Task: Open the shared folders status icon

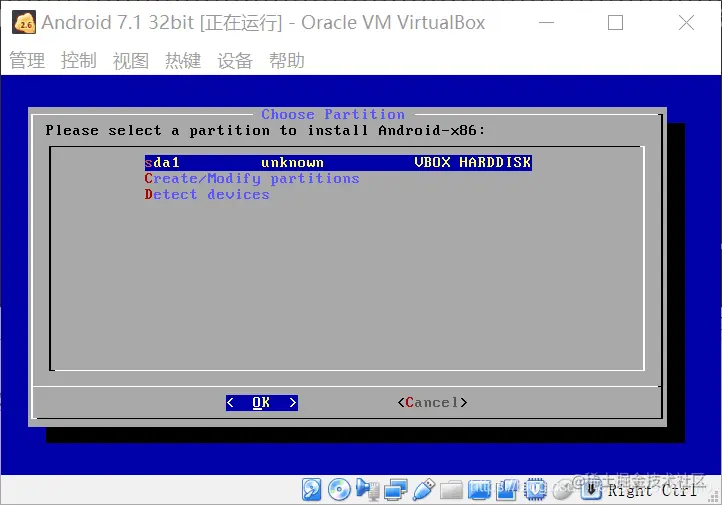Action: point(451,490)
